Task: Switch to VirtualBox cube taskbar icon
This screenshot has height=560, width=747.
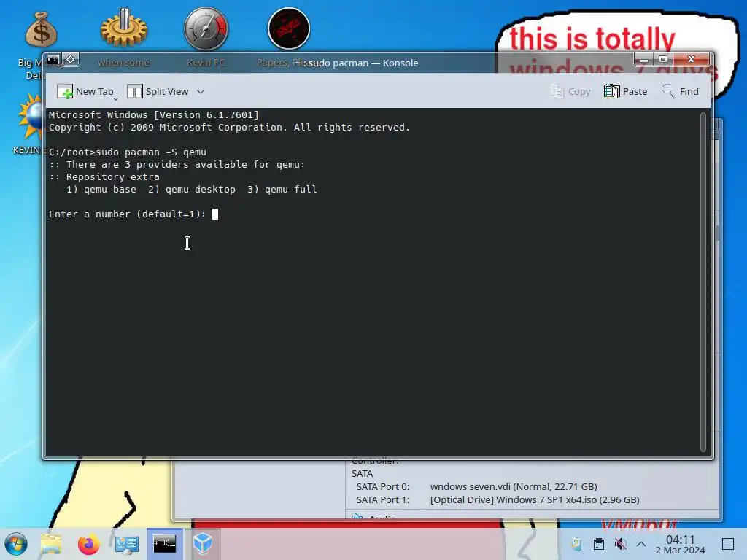Action: point(203,544)
